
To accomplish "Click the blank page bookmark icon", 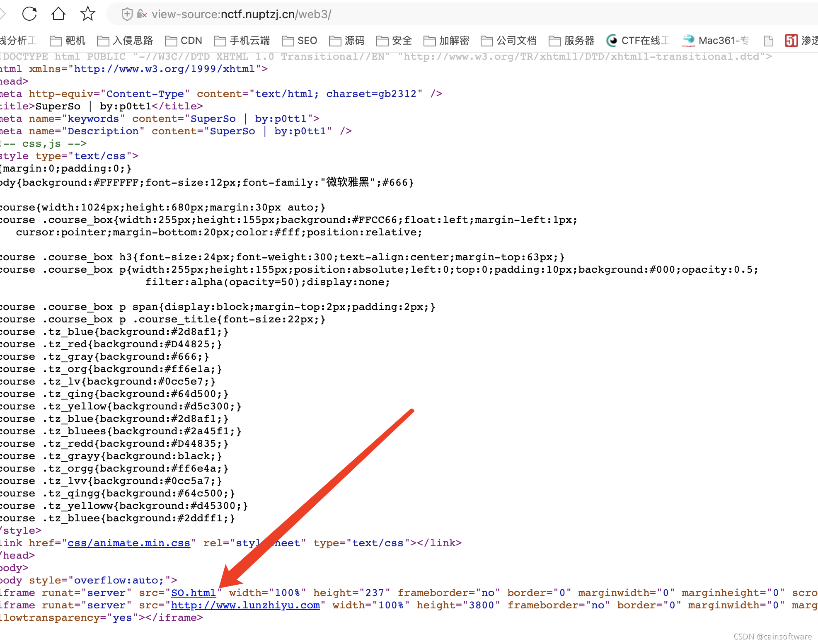I will [x=768, y=41].
